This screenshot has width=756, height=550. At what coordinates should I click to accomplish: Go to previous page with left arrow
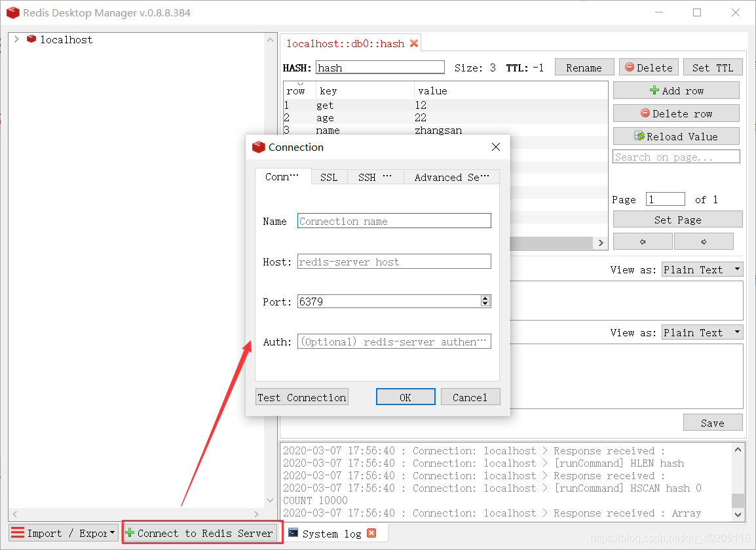[642, 241]
